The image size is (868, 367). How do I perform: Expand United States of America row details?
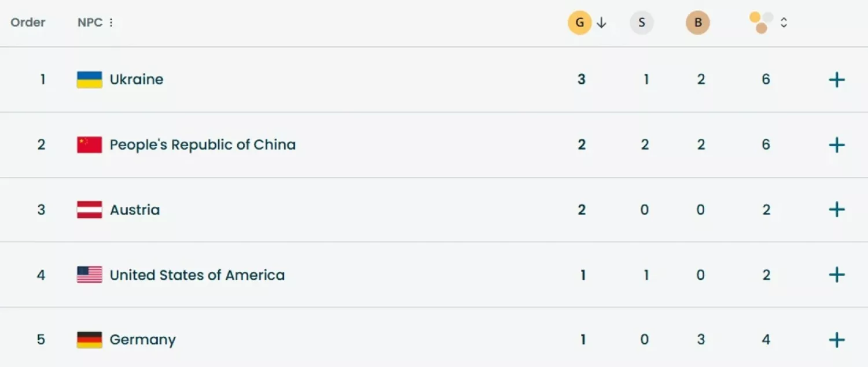836,275
